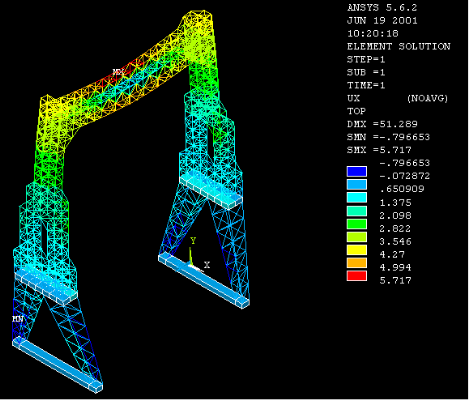Click the DMX =51.289 value text
Viewport: 469px width, 400px height.
[382, 124]
